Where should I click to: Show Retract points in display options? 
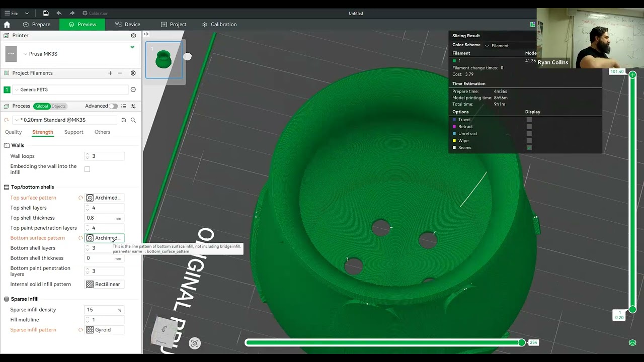[529, 127]
